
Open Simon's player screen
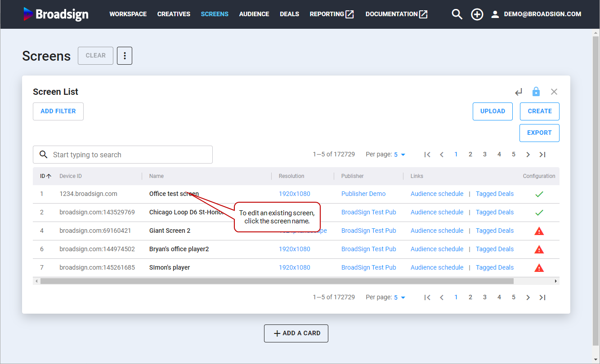point(170,268)
